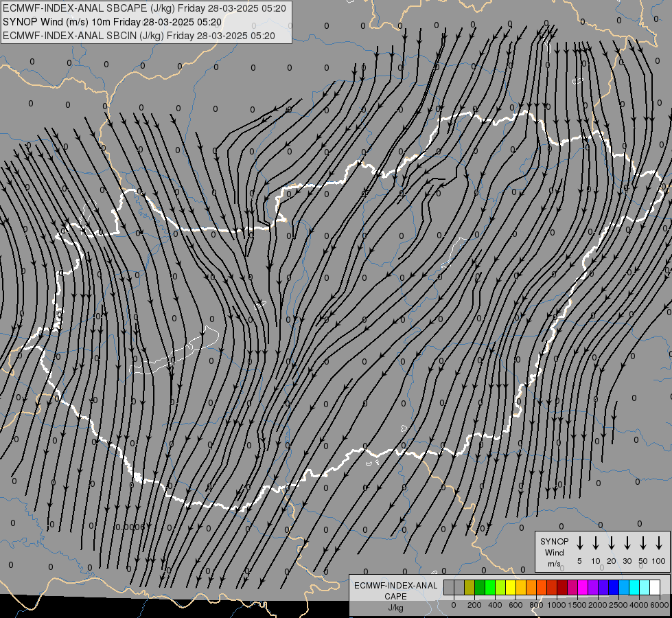Screen dimensions: 672x618
Task: Click the leftmost gray swatch in the CAPE legend
Action: pyautogui.click(x=449, y=588)
